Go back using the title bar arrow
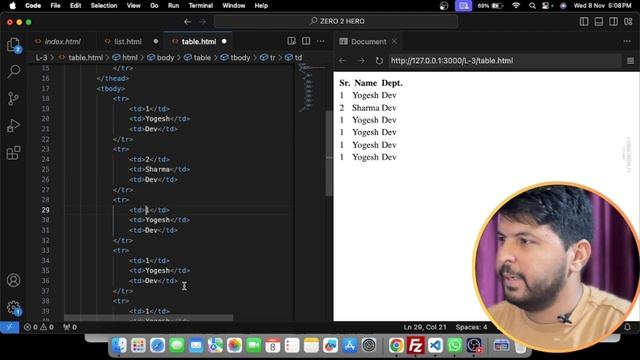 click(x=187, y=21)
